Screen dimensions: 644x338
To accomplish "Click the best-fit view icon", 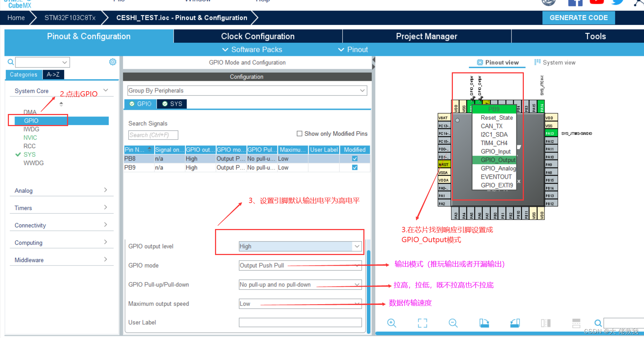I will [422, 323].
